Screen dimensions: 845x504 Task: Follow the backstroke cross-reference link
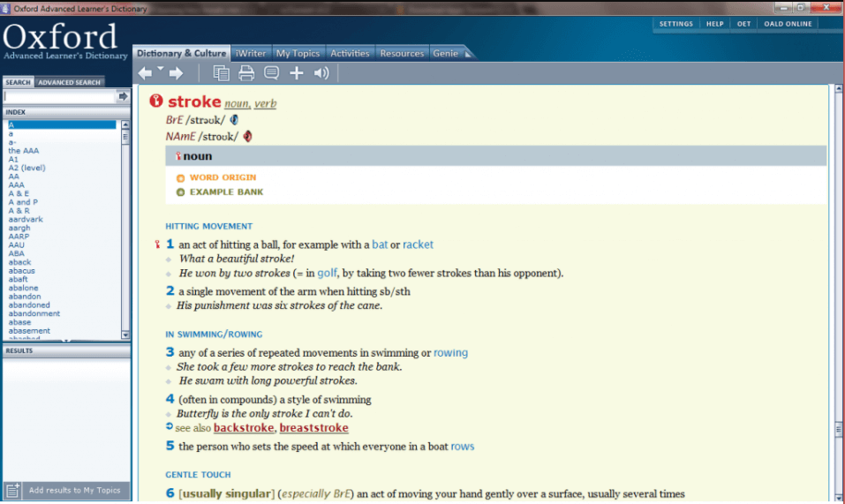pos(245,428)
